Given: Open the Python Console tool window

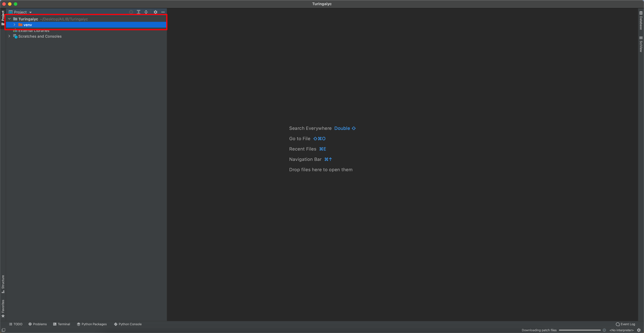Looking at the screenshot, I should pos(128,324).
